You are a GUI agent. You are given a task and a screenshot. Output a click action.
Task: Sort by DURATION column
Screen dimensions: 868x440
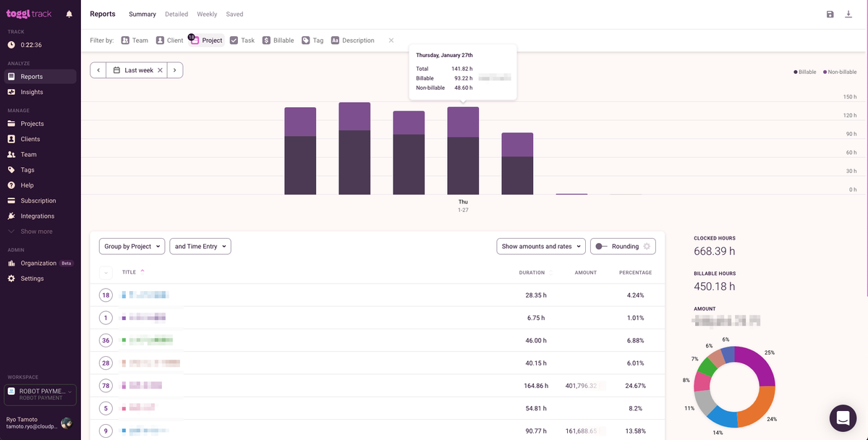pyautogui.click(x=532, y=273)
